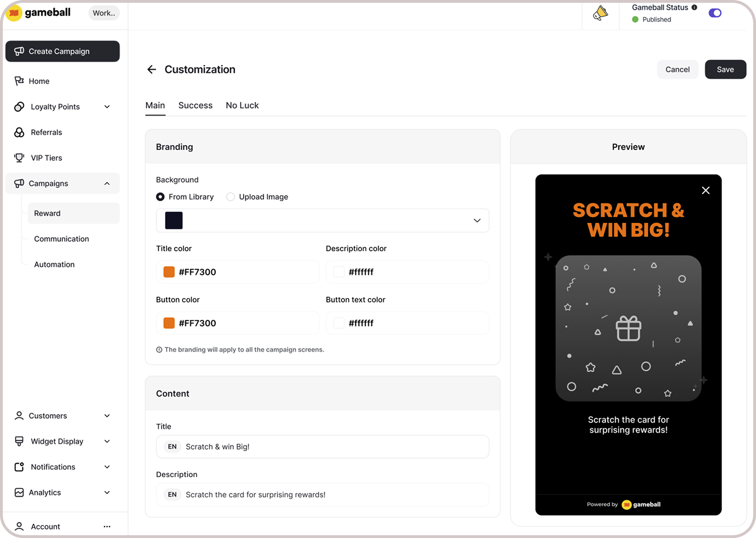This screenshot has width=756, height=538.
Task: Open the background library dropdown arrow
Action: 477,220
